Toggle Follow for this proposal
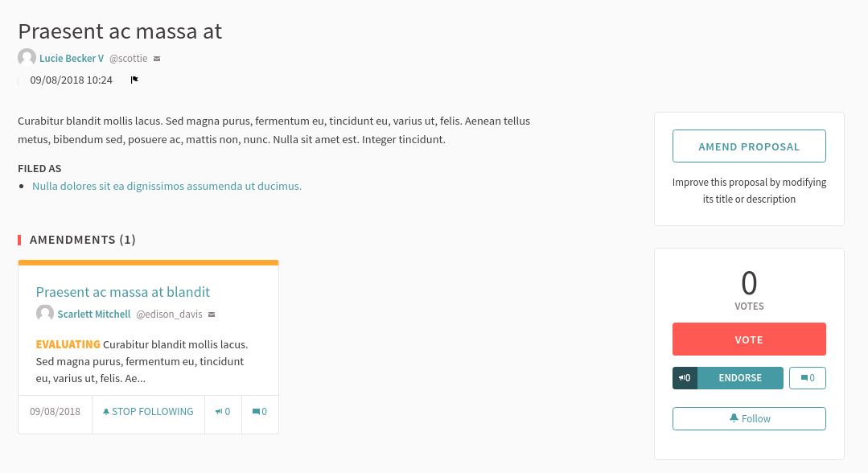This screenshot has width=868, height=473. (x=749, y=418)
